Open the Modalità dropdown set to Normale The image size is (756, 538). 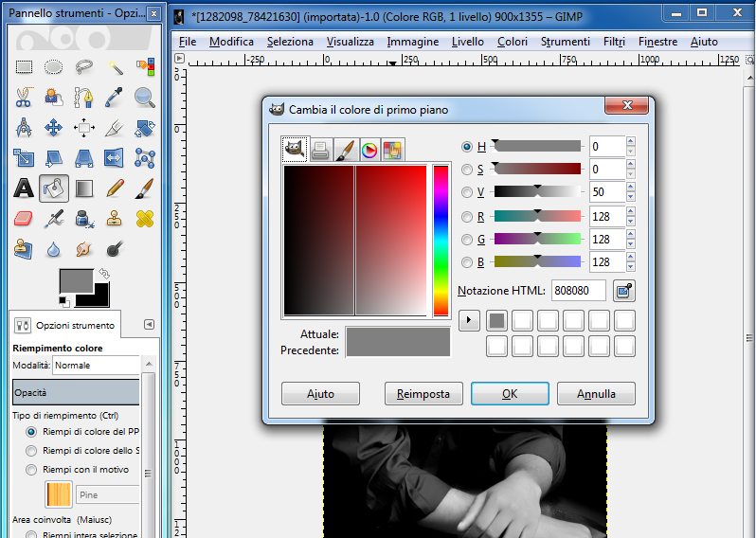point(95,365)
